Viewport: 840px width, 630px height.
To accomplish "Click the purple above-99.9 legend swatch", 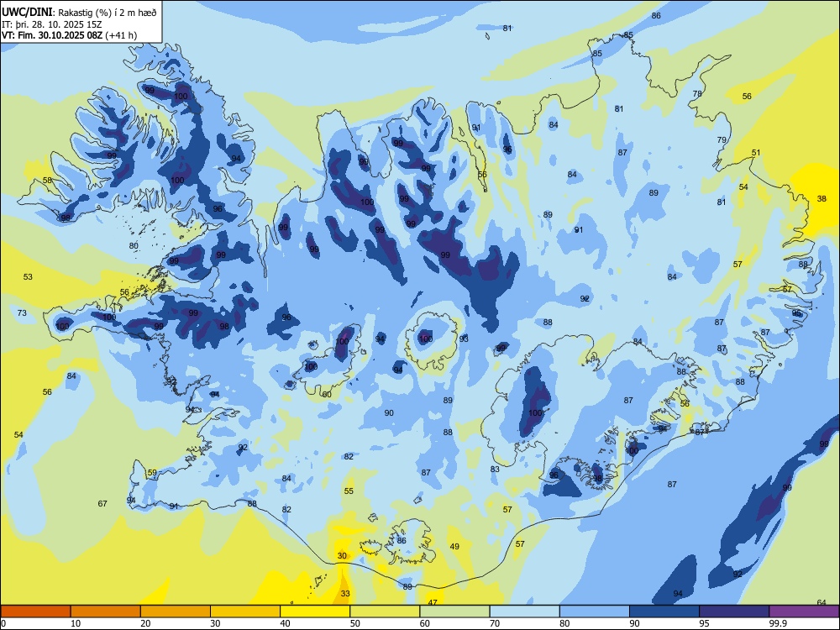I will click(x=804, y=612).
